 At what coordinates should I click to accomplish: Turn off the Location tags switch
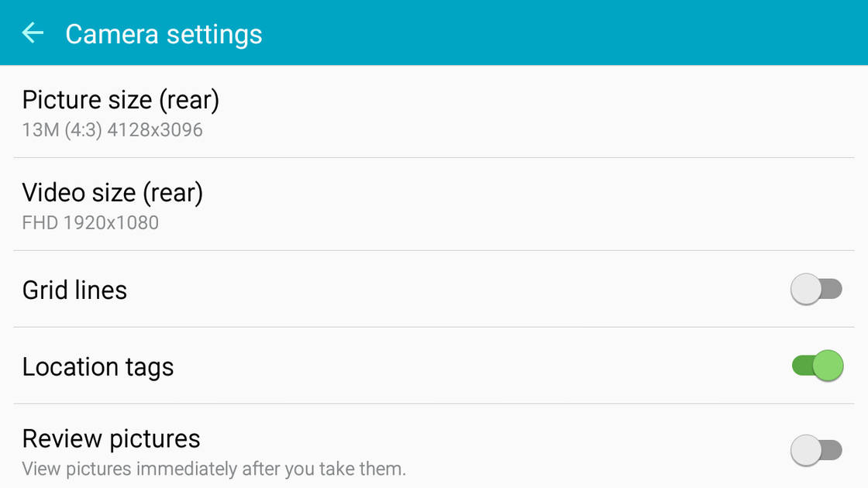coord(816,366)
